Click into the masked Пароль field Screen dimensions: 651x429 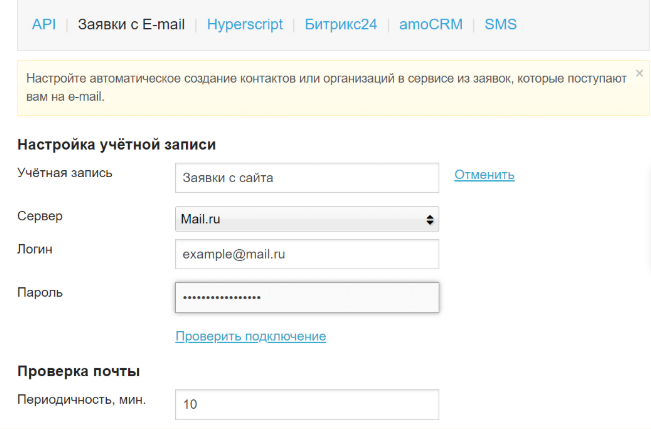(307, 298)
